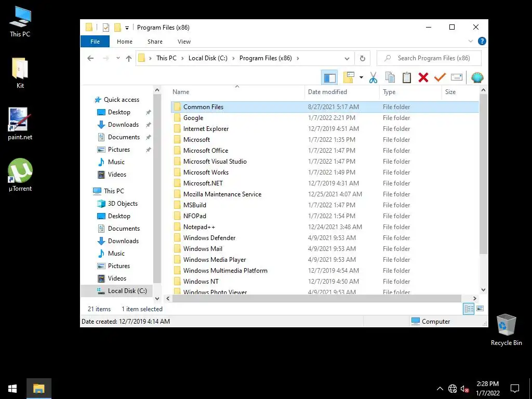This screenshot has width=532, height=399.
Task: Open recent locations dropdown arrow
Action: point(118,58)
